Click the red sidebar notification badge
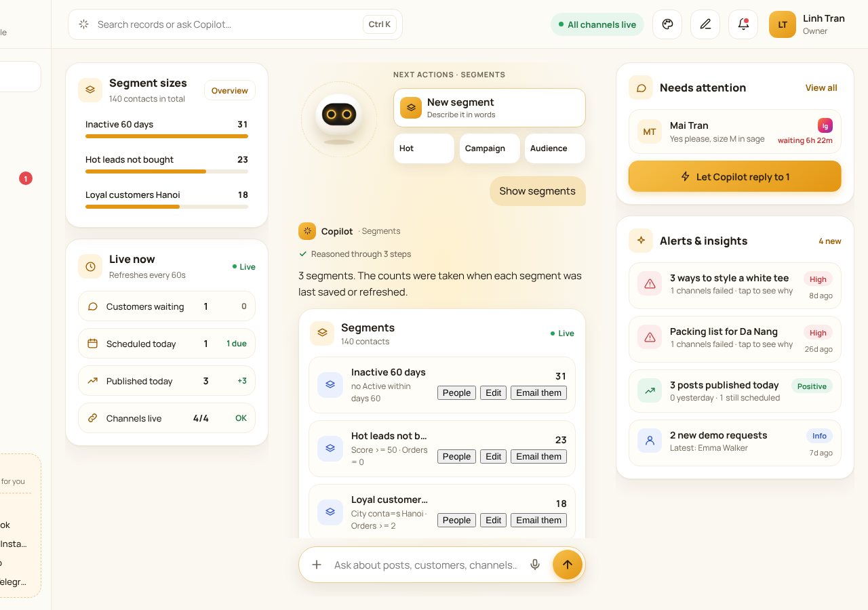 26,179
